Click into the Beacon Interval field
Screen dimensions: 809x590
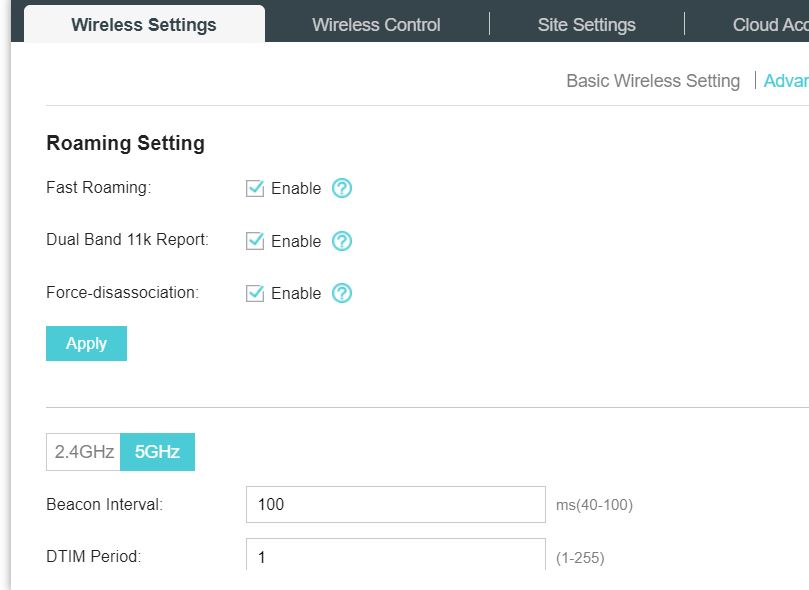pos(395,505)
